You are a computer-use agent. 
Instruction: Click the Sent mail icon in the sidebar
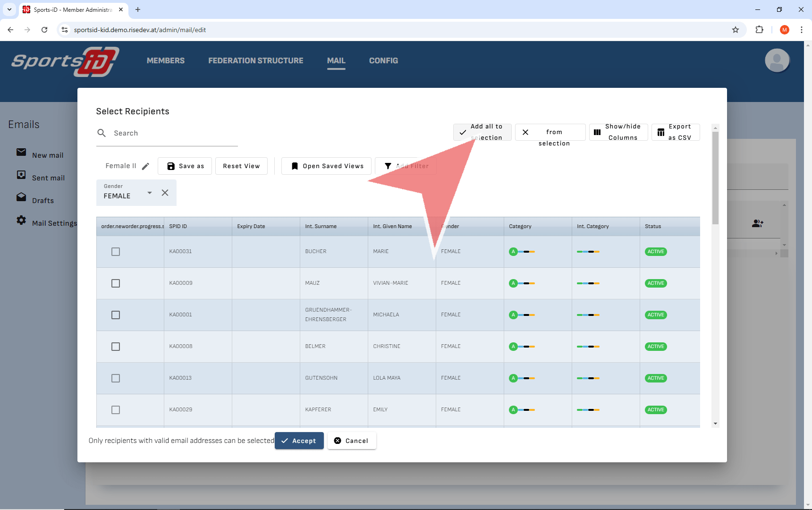pyautogui.click(x=21, y=175)
